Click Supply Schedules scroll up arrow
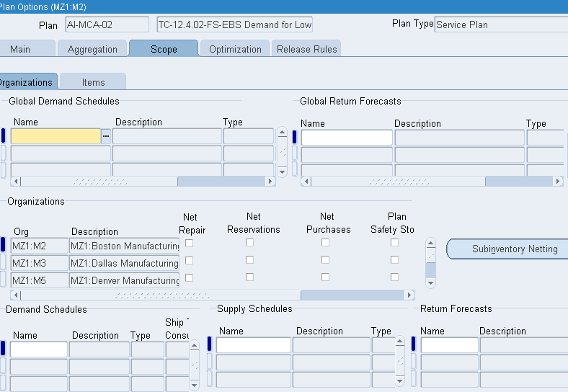Image resolution: width=568 pixels, height=392 pixels. (x=399, y=341)
